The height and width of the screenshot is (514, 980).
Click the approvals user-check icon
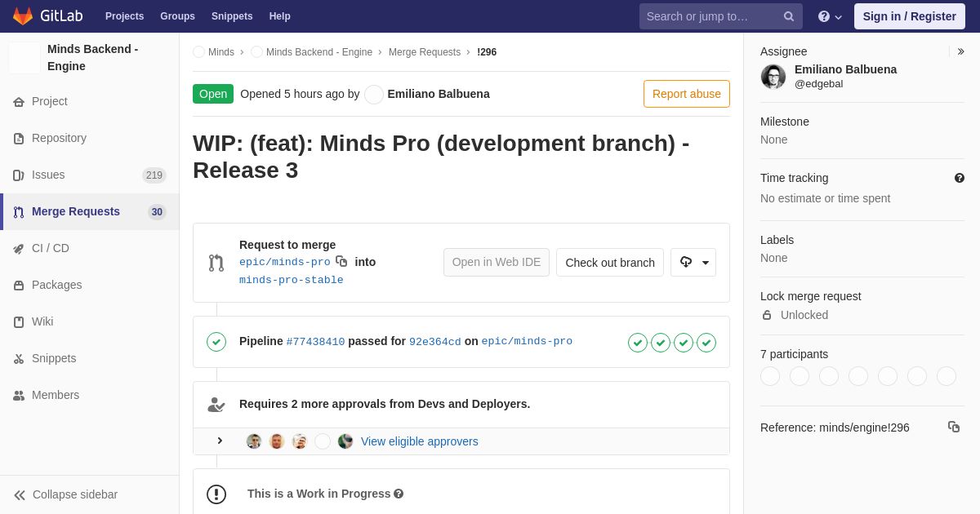[216, 405]
